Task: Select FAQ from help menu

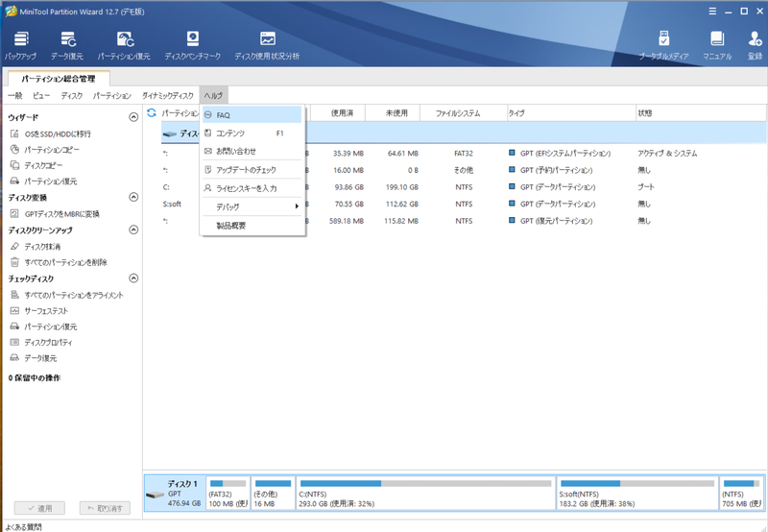Action: coord(252,115)
